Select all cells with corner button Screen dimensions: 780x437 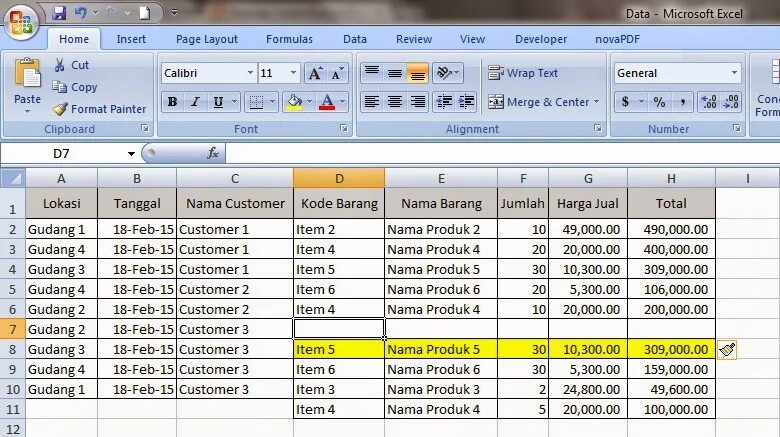point(13,178)
